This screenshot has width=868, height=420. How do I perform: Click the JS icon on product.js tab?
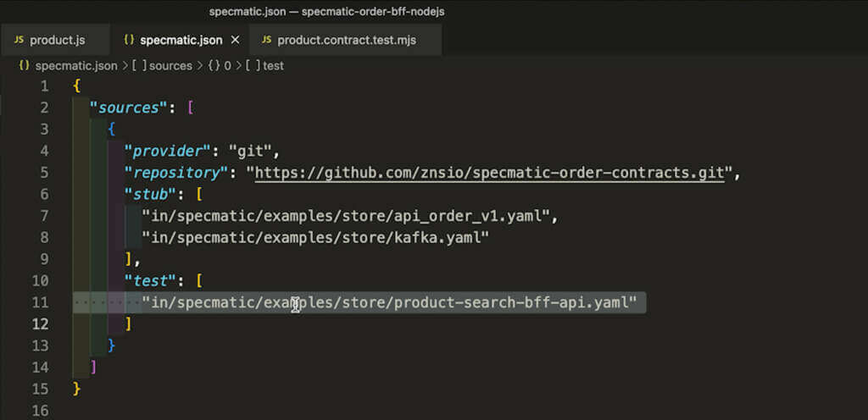[19, 40]
